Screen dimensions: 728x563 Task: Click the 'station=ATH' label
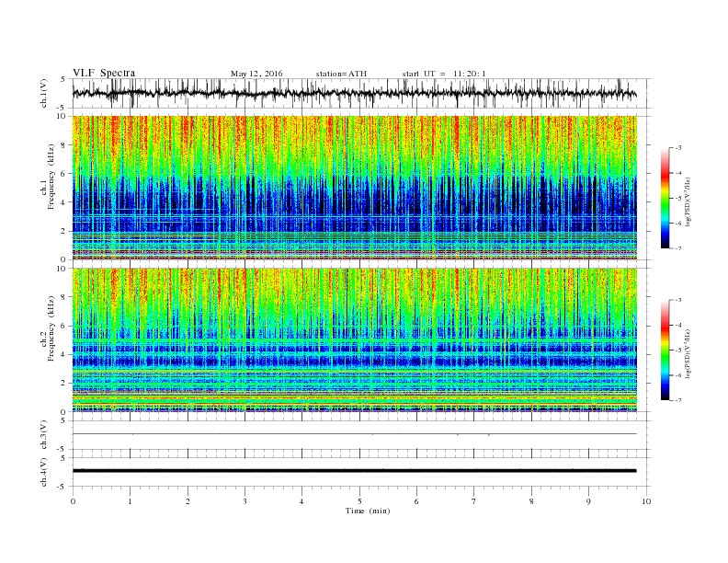coord(341,74)
